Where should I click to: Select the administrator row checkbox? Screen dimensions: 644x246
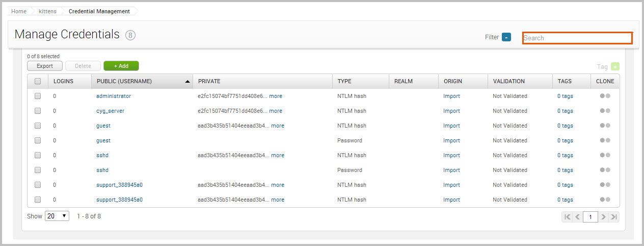point(38,96)
